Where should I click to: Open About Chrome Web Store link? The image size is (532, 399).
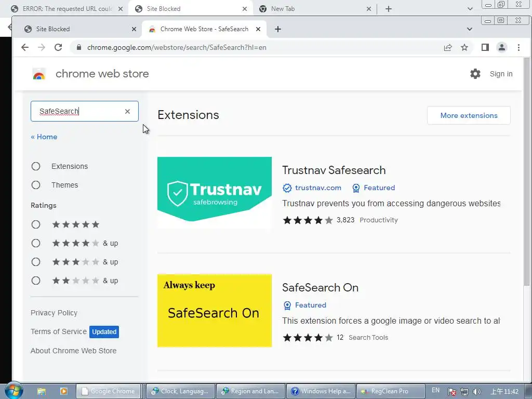(x=73, y=351)
